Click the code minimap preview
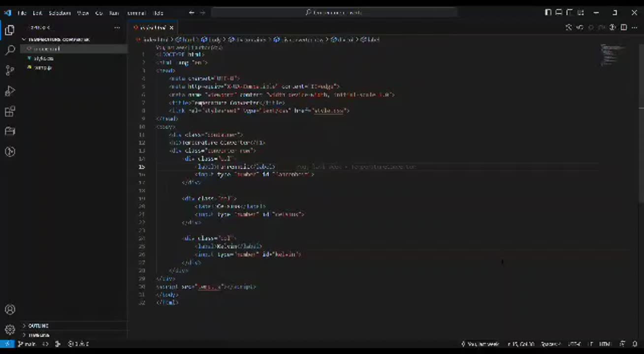 coord(612,55)
